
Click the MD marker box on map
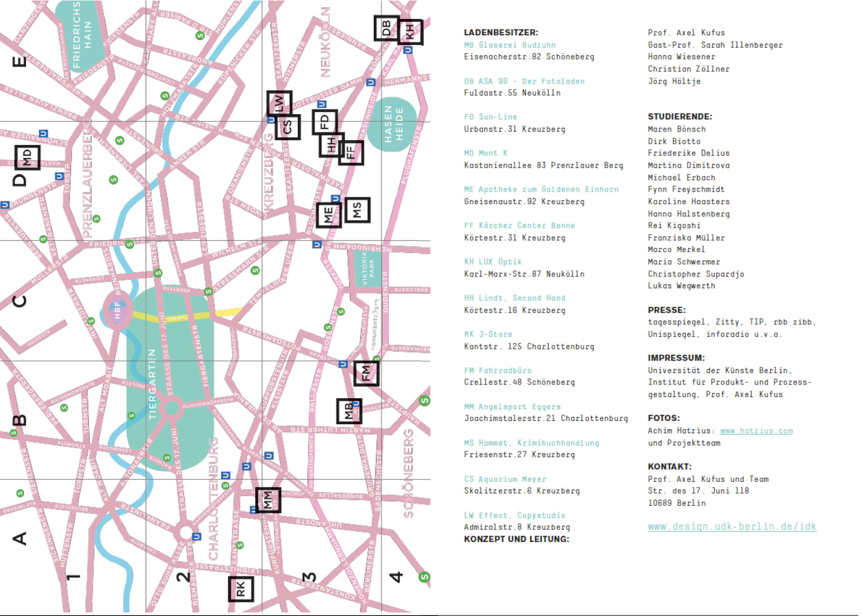pyautogui.click(x=27, y=158)
